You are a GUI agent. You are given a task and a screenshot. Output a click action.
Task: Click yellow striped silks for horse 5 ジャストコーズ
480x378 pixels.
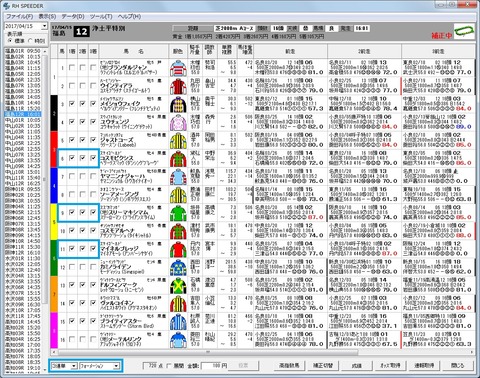(x=178, y=140)
